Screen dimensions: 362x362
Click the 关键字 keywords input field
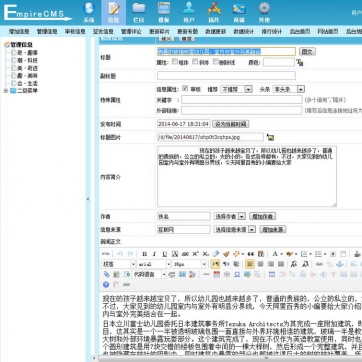[242, 100]
